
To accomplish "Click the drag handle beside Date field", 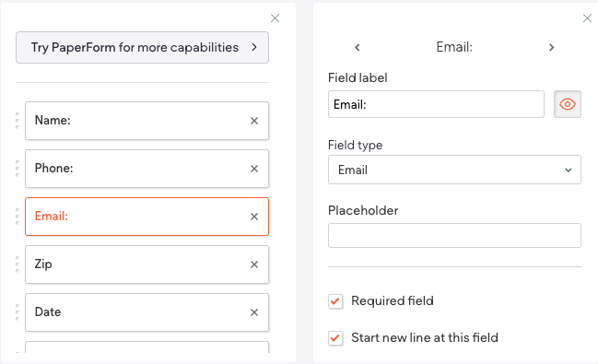I will [x=18, y=312].
